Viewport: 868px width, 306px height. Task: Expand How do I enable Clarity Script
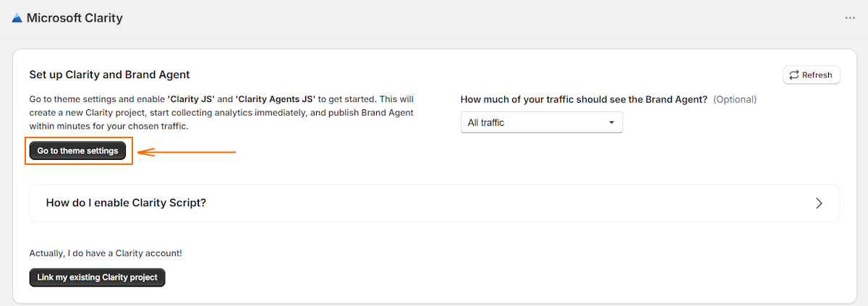(434, 203)
